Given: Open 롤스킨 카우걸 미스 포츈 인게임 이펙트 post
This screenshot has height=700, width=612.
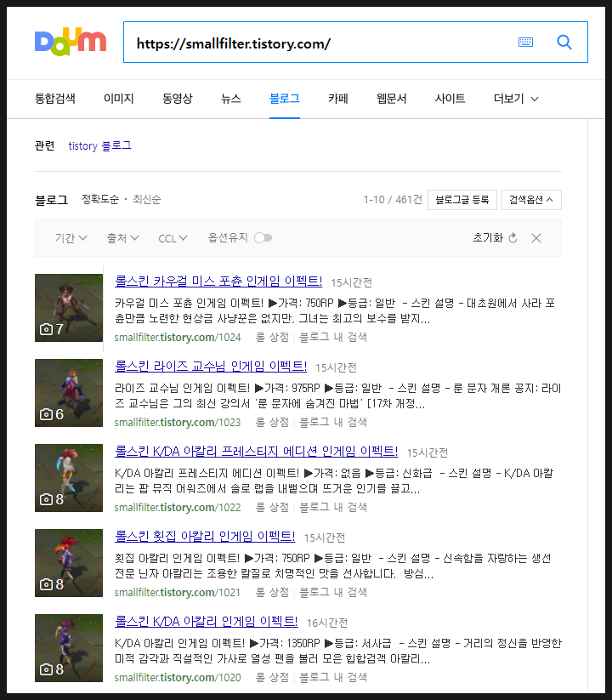Looking at the screenshot, I should 218,282.
